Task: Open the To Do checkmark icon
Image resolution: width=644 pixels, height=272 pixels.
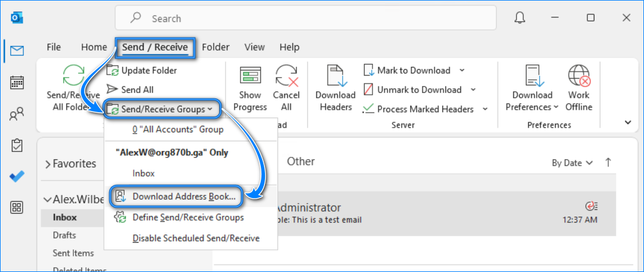Action: click(x=17, y=177)
